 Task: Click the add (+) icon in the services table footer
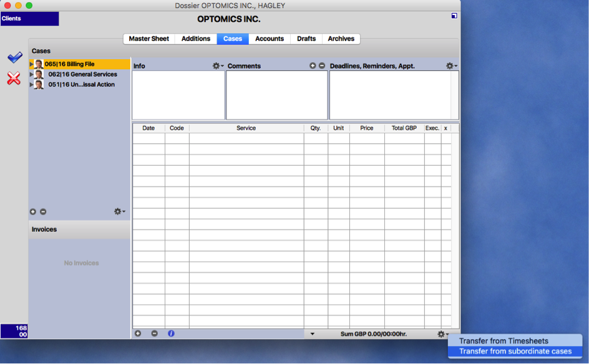(x=138, y=333)
